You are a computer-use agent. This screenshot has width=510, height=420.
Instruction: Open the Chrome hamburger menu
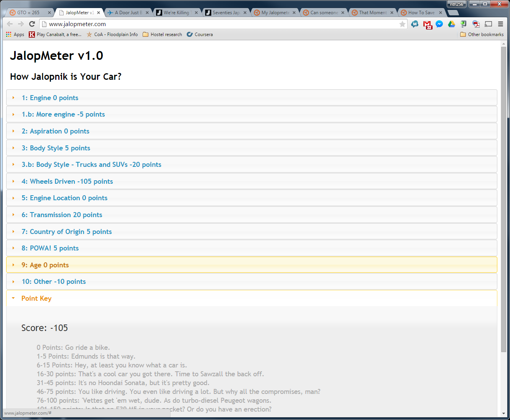500,24
